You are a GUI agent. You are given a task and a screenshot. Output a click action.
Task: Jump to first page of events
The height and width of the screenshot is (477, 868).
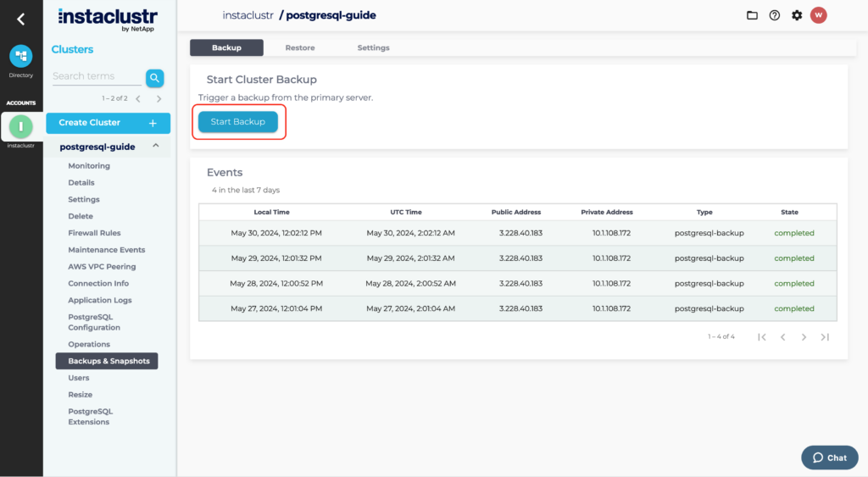(761, 337)
